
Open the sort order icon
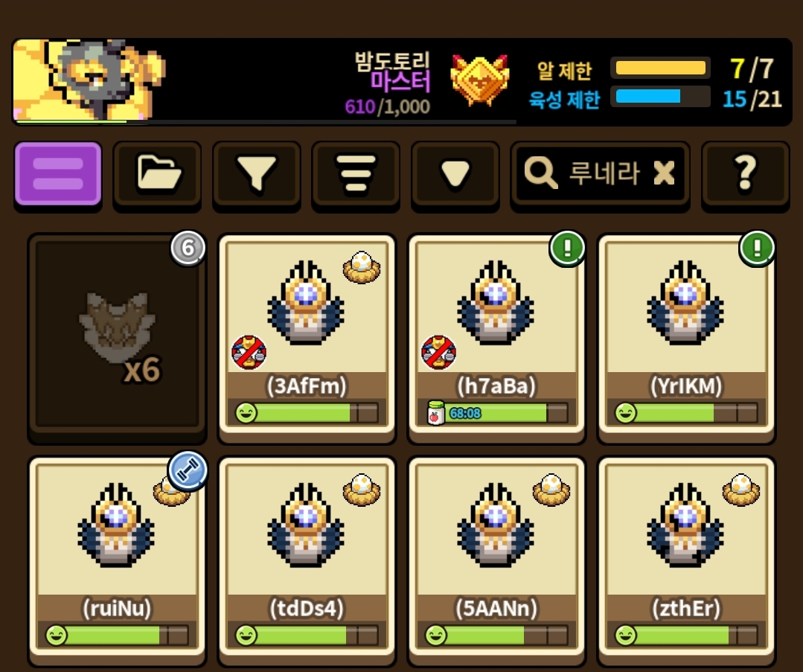tap(356, 173)
